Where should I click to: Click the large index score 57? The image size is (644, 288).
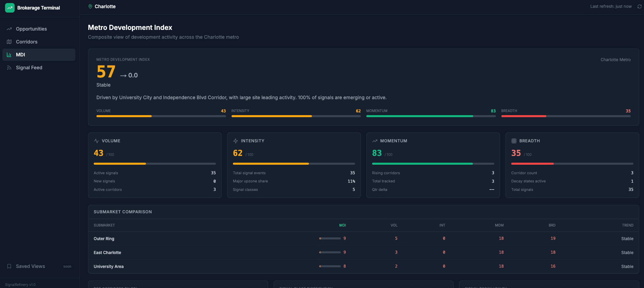[x=106, y=72]
